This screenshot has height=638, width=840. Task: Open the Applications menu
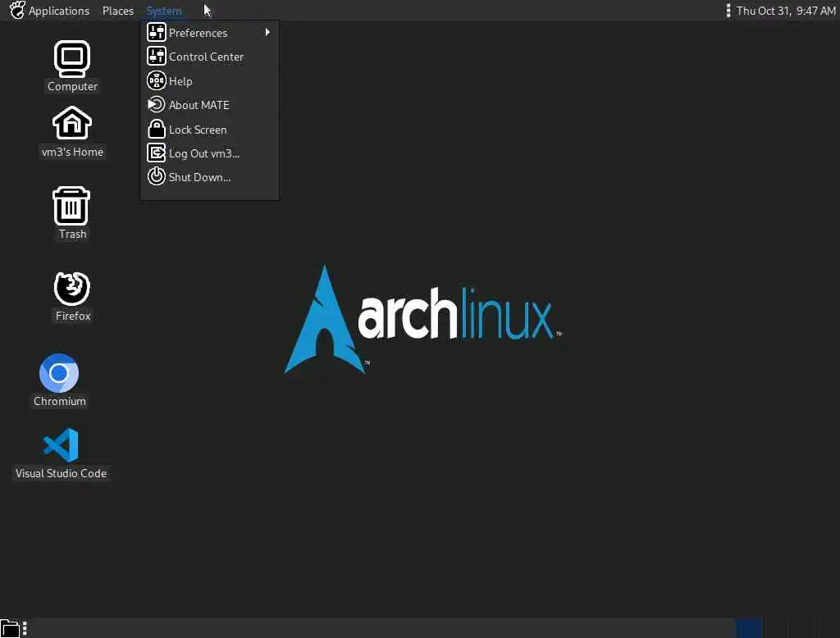(59, 11)
